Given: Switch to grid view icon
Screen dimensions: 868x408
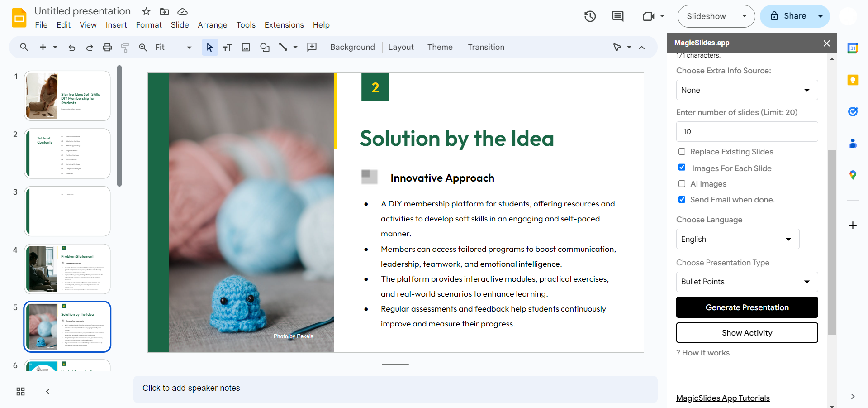Looking at the screenshot, I should pos(20,392).
